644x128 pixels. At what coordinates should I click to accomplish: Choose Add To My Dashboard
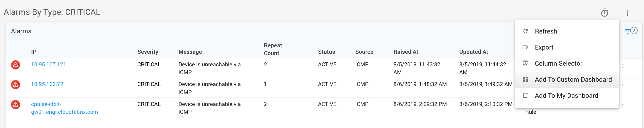tap(566, 95)
